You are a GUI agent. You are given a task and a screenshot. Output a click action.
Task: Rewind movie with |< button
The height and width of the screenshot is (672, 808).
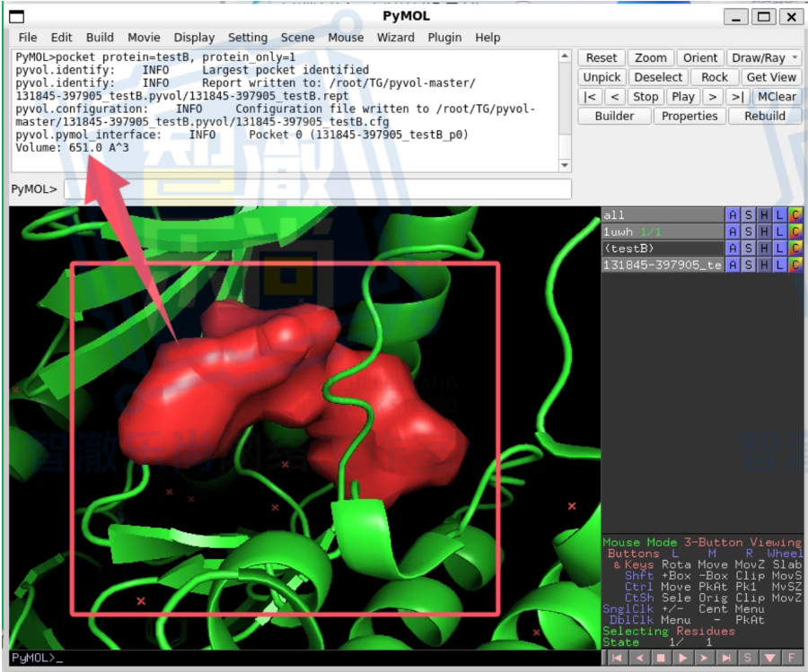click(590, 97)
